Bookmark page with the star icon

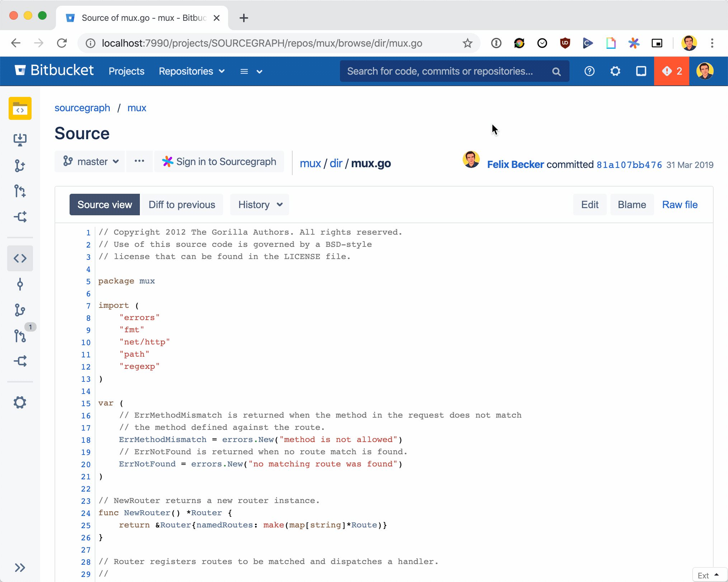click(467, 43)
